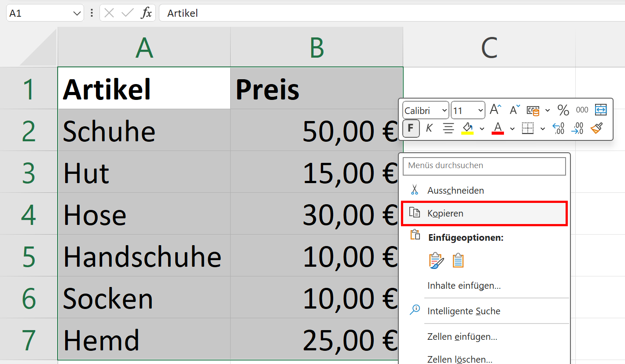Choose Ausschneiden from the context menu
The image size is (625, 364).
484,191
